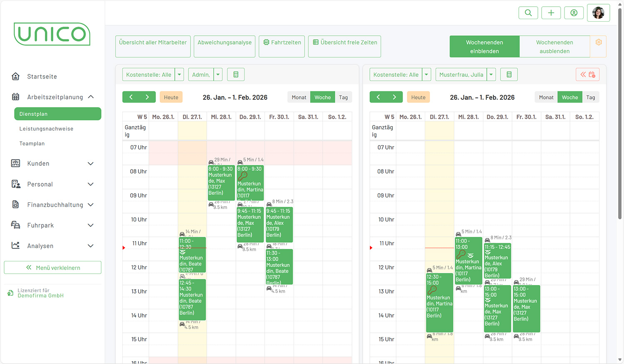Image resolution: width=624 pixels, height=364 pixels.
Task: Switch to Wochenenden ausblenden
Action: coord(554,47)
